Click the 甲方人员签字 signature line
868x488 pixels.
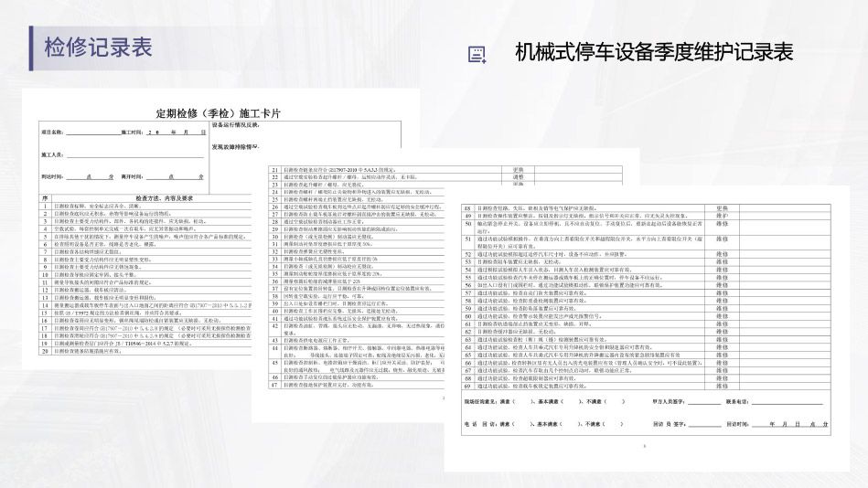pyautogui.click(x=704, y=402)
